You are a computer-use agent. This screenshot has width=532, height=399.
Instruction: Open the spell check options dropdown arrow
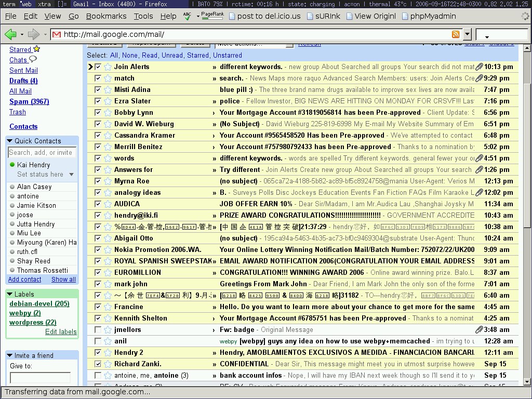(x=198, y=16)
